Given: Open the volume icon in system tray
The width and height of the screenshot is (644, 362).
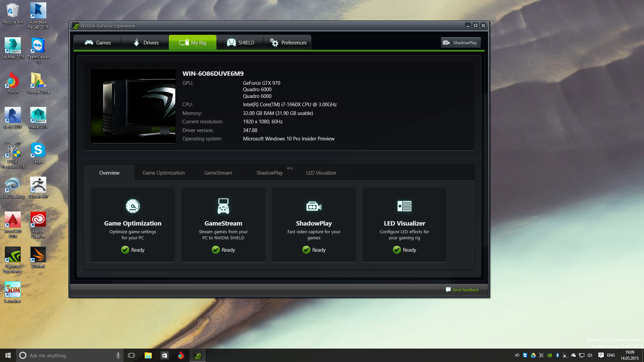Looking at the screenshot, I should (x=590, y=355).
